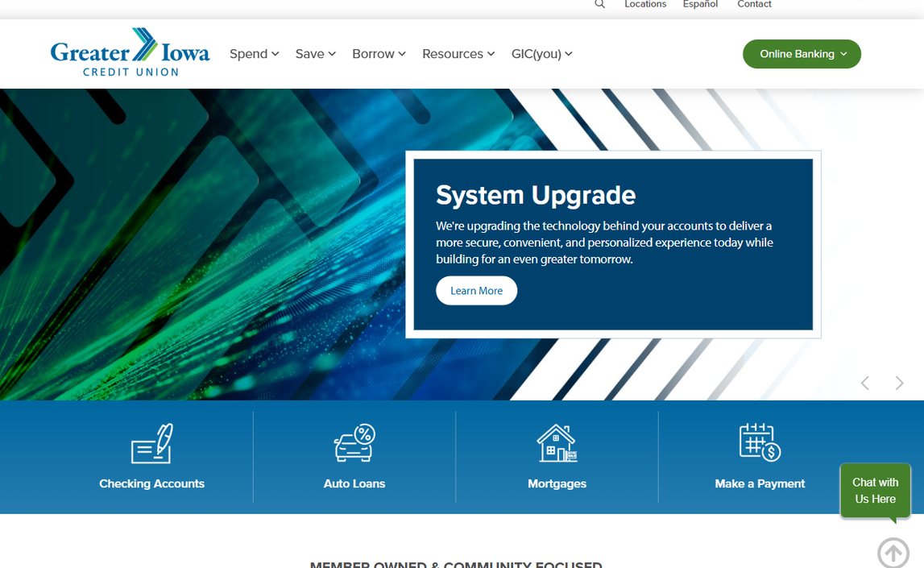Advance to next slide arrow

(899, 383)
